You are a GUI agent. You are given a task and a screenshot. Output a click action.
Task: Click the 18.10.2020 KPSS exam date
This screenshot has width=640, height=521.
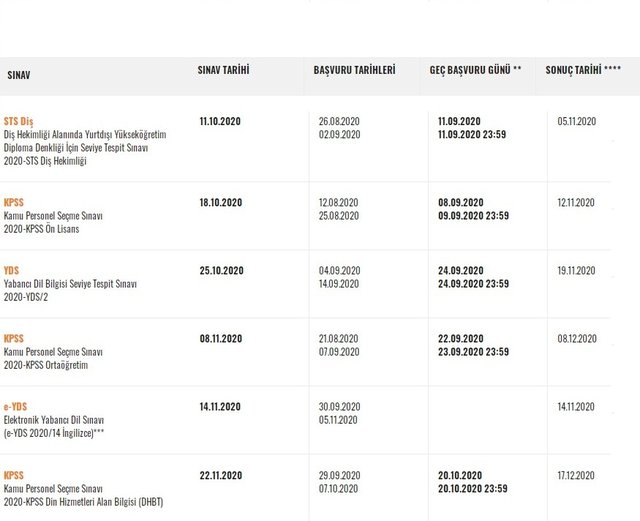pyautogui.click(x=221, y=203)
